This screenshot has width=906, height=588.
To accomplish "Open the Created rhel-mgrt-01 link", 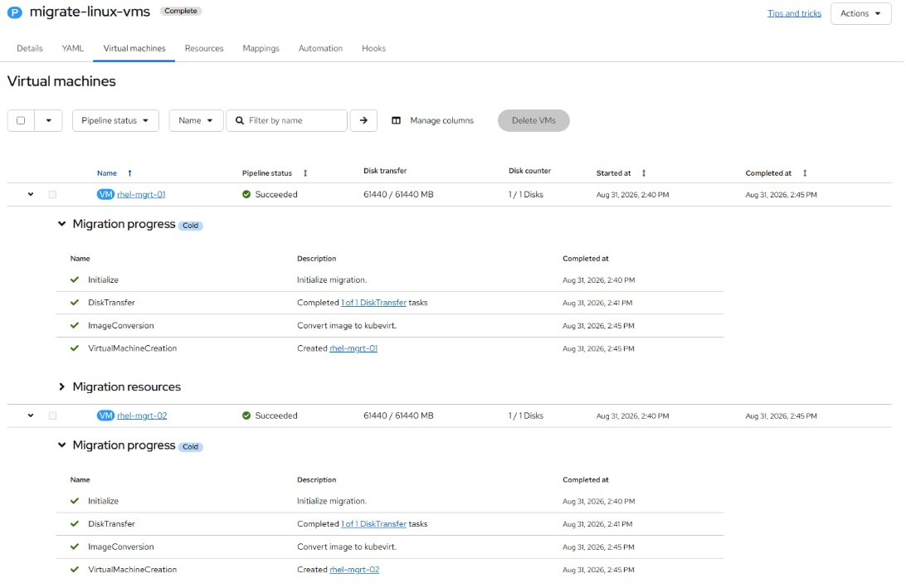I will [x=353, y=348].
